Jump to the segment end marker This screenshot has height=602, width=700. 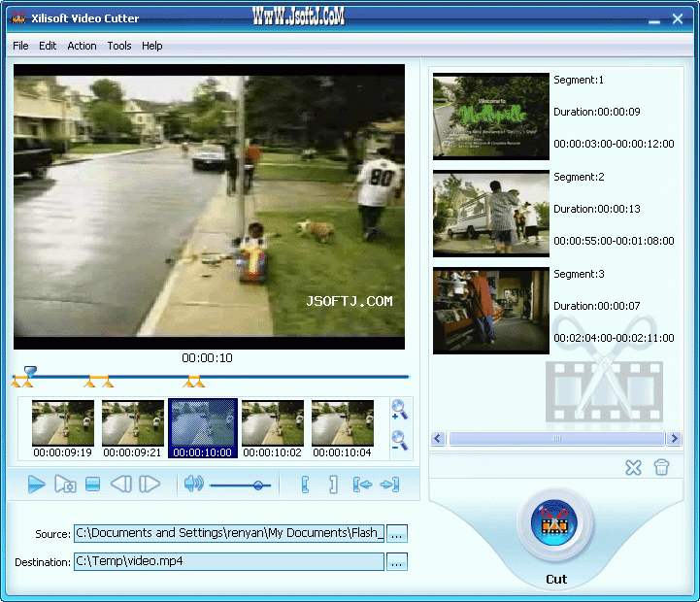click(x=389, y=485)
